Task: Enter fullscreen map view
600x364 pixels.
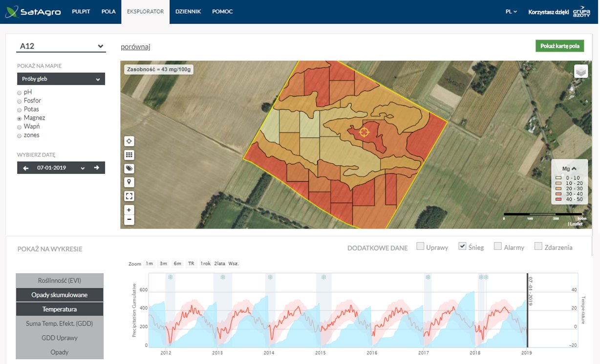Action: click(x=129, y=196)
